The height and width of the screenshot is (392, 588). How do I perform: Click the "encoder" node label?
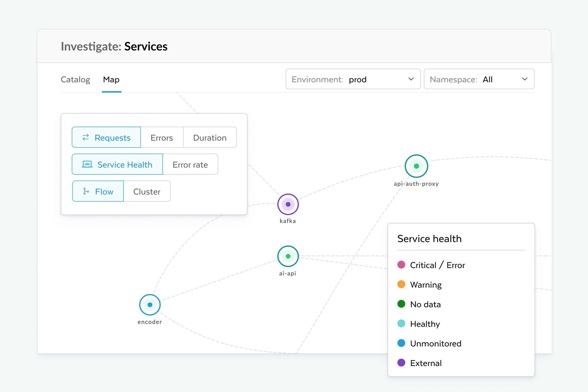(150, 322)
